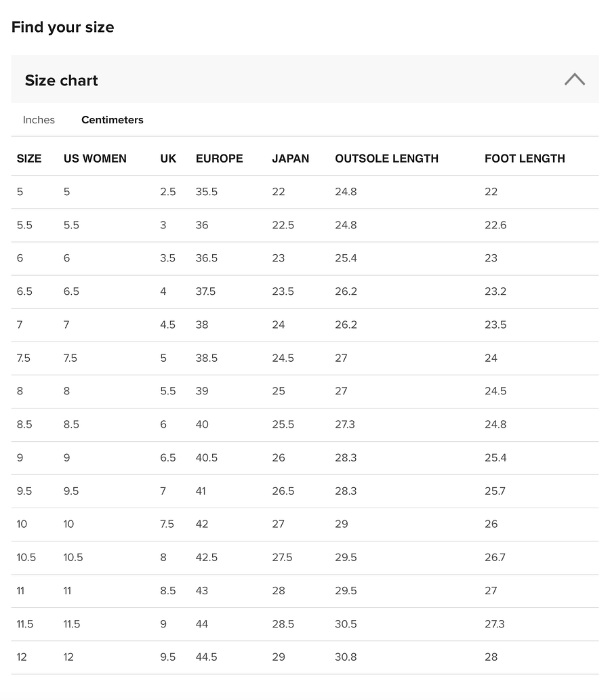This screenshot has width=610, height=700.
Task: Switch to the Inches tab
Action: coord(39,120)
